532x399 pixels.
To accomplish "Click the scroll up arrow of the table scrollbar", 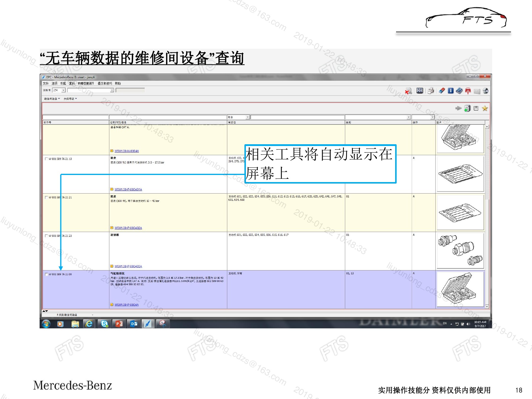I will (487, 126).
